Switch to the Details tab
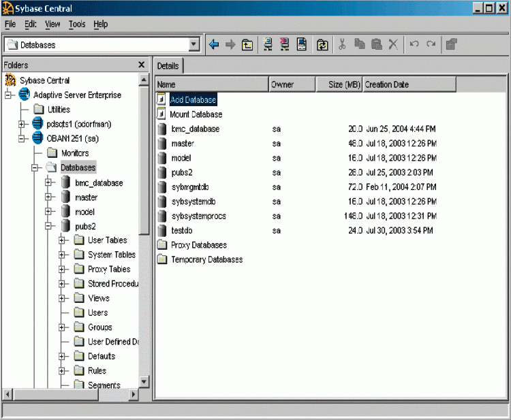Image resolution: width=511 pixels, height=420 pixels. coord(168,66)
